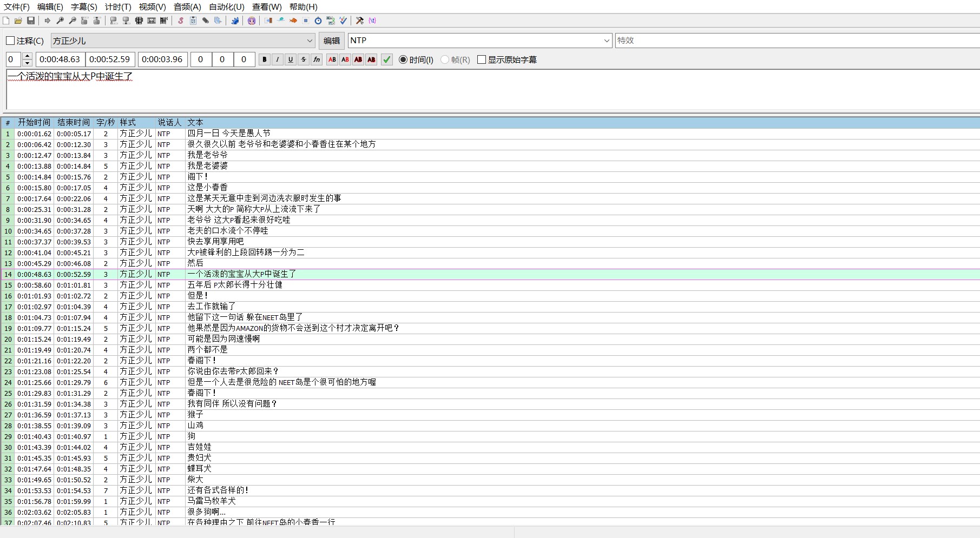Toggle italic formatting I button
Screen dimensions: 980x538
[278, 59]
